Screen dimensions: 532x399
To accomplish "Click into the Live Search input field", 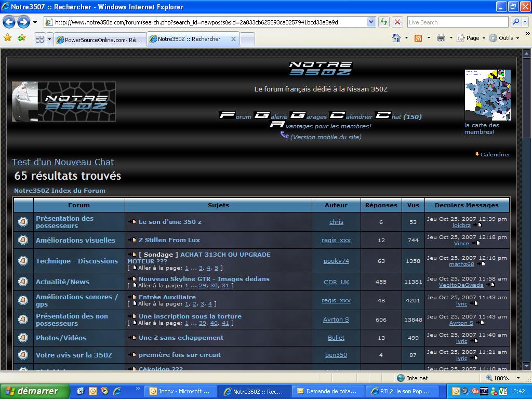I will tap(457, 22).
